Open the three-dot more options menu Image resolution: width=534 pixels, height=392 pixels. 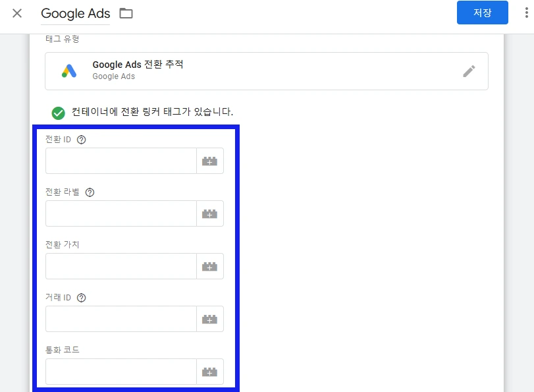527,13
